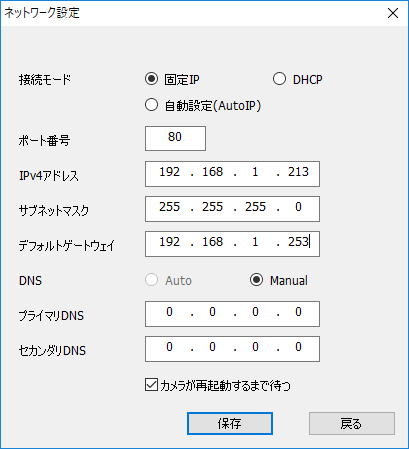Viewport: 409px width, 449px height.
Task: Click the second octet 168 of IPv4 address
Action: click(212, 172)
